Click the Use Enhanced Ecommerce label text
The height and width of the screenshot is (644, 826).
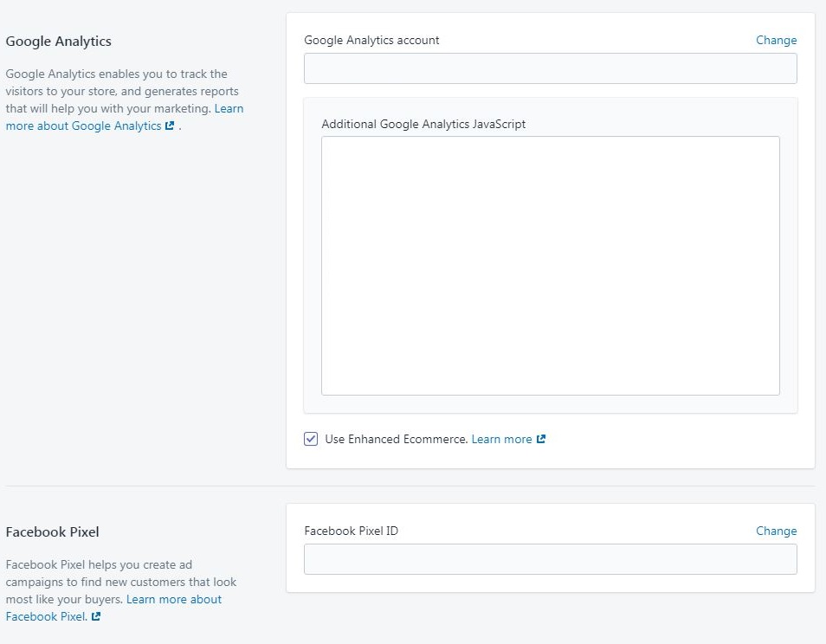397,439
